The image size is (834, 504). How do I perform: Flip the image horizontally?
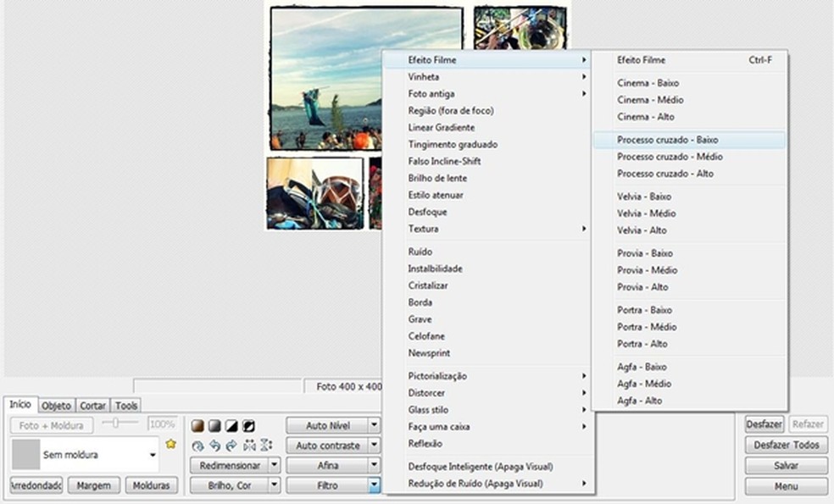[249, 446]
